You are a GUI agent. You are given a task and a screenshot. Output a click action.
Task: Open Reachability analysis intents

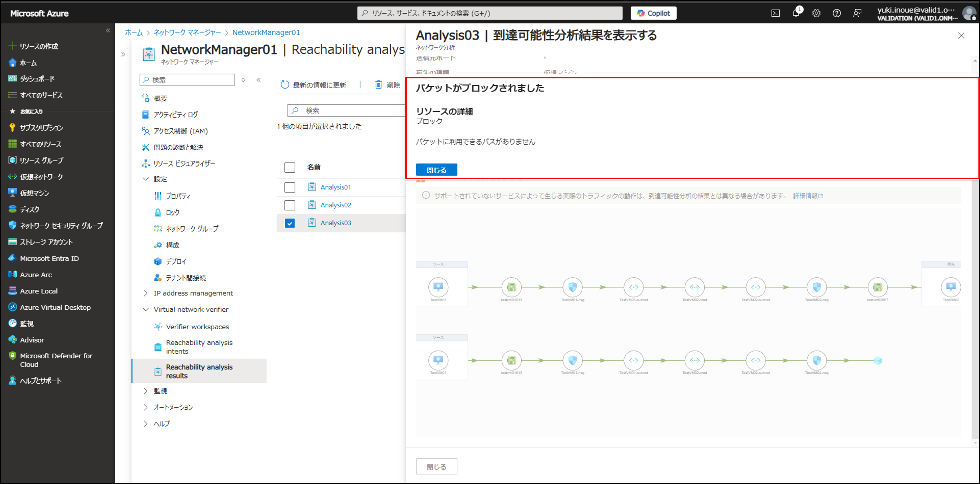coord(193,347)
